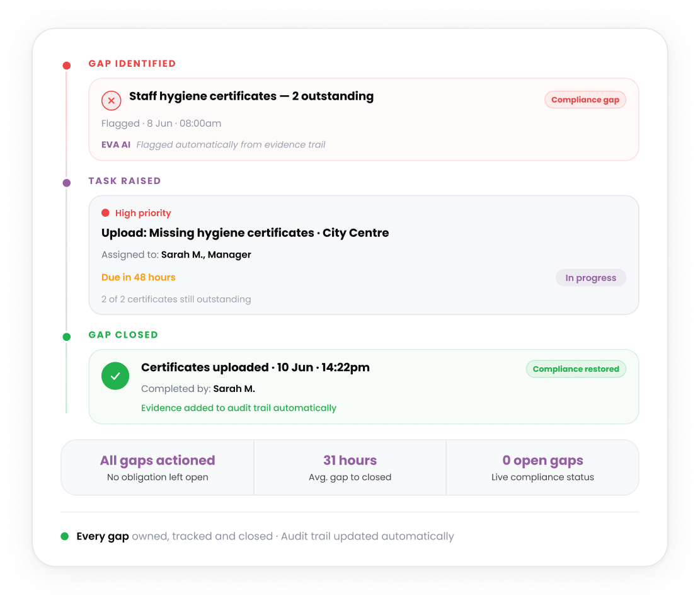Image resolution: width=700 pixels, height=603 pixels.
Task: Open the All gaps actioned stat tile
Action: pyautogui.click(x=158, y=468)
